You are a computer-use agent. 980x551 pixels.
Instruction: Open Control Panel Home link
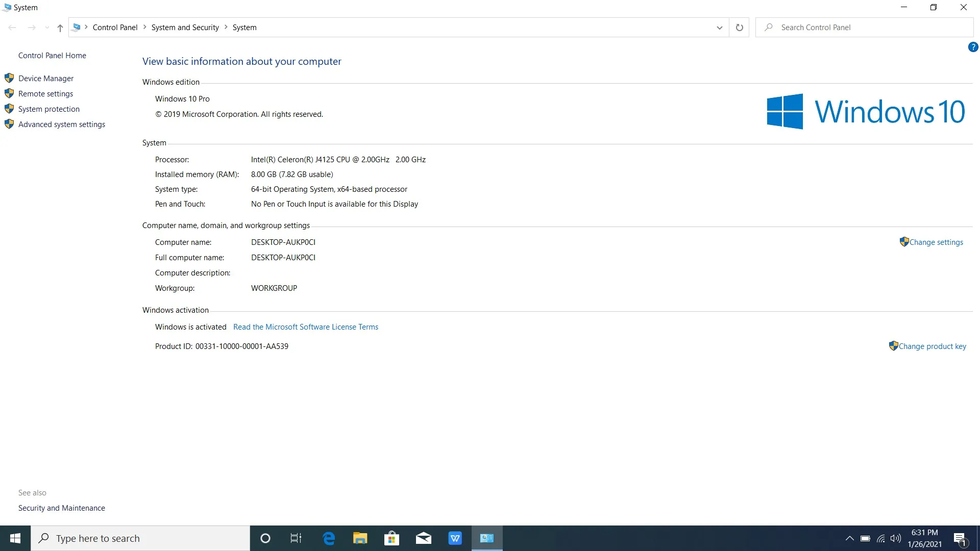point(53,55)
